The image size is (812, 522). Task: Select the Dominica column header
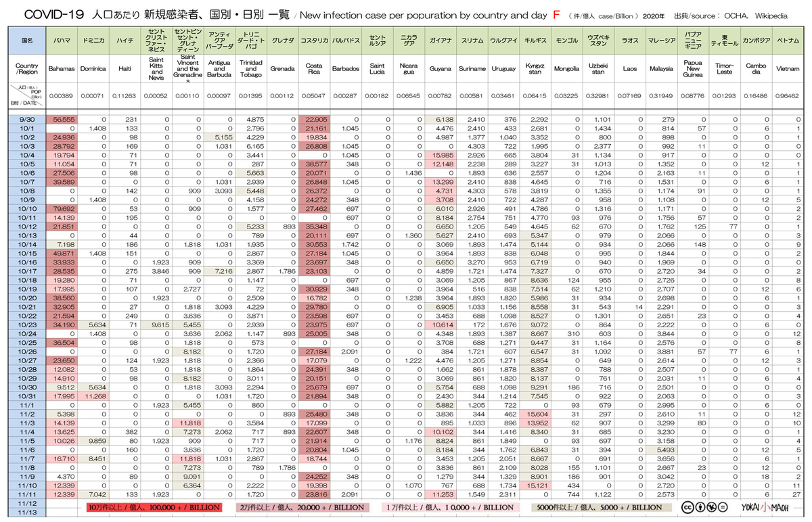point(93,69)
